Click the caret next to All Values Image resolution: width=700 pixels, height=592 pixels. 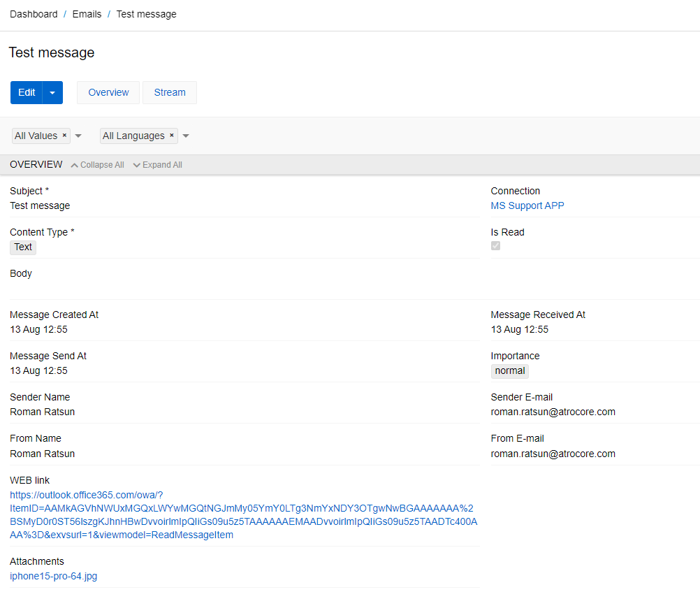78,136
